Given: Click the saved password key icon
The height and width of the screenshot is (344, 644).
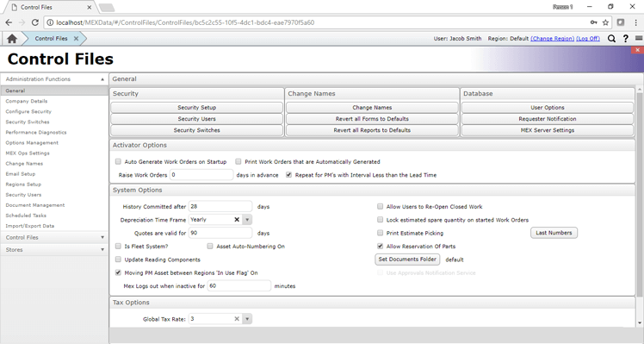Looking at the screenshot, I should pos(593,22).
